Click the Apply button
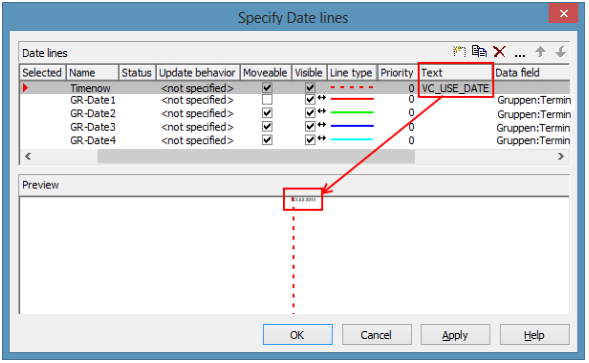Image resolution: width=589 pixels, height=363 pixels. pyautogui.click(x=455, y=334)
